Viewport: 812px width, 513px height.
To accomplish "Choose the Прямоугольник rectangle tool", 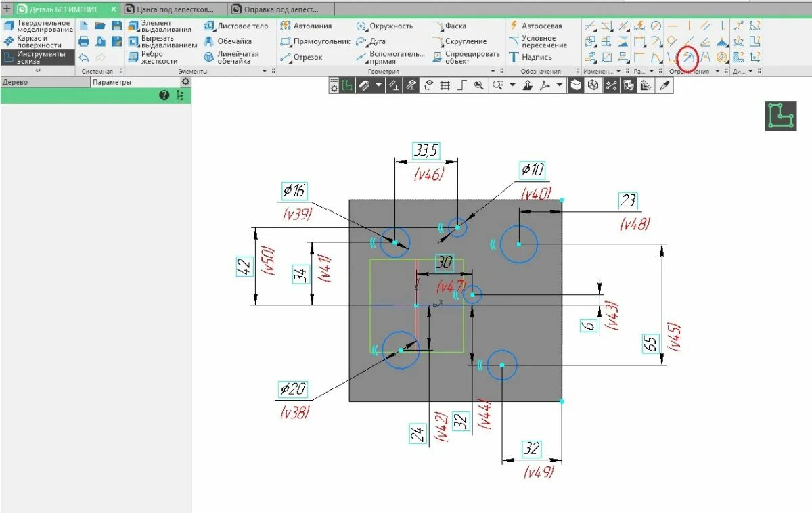I will tap(315, 41).
